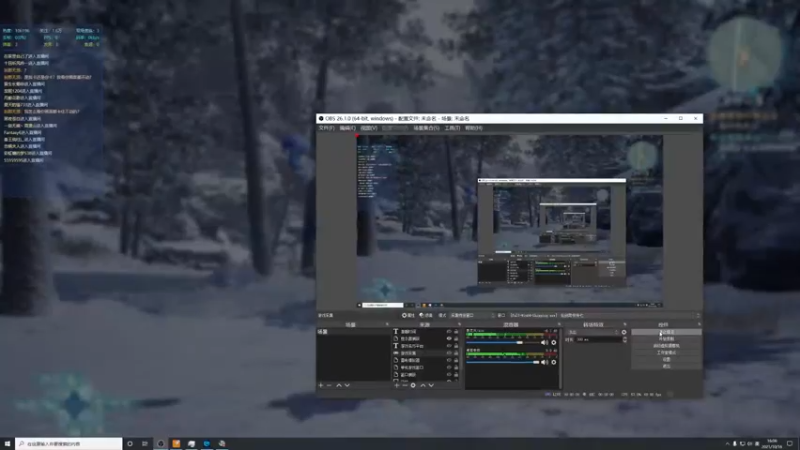Select the highlighted game capture source row

click(x=426, y=353)
